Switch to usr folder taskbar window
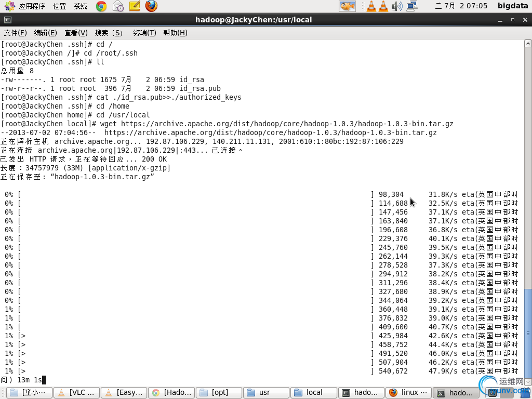 [x=267, y=393]
